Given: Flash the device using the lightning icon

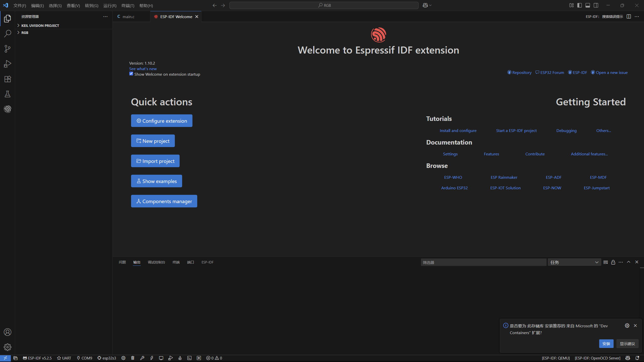Looking at the screenshot, I should 152,358.
